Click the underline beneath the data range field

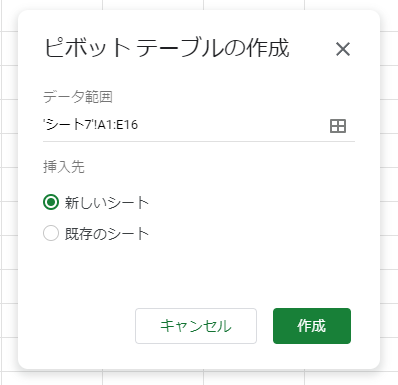199,141
